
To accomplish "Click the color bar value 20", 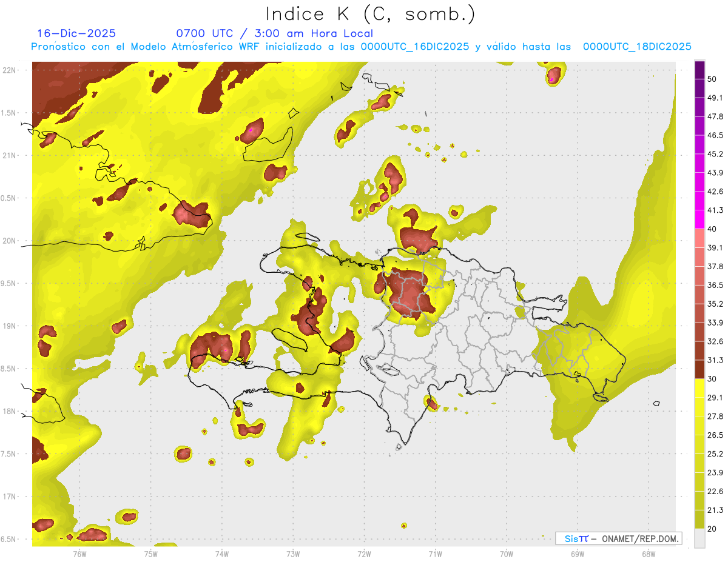I will tap(713, 529).
